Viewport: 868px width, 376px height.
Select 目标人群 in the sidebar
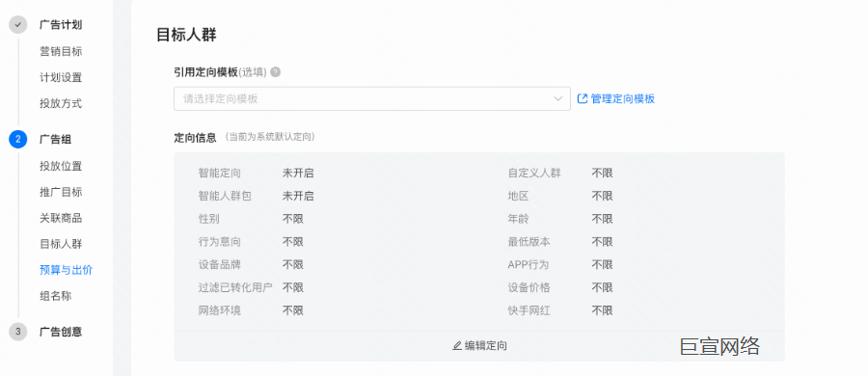point(61,244)
